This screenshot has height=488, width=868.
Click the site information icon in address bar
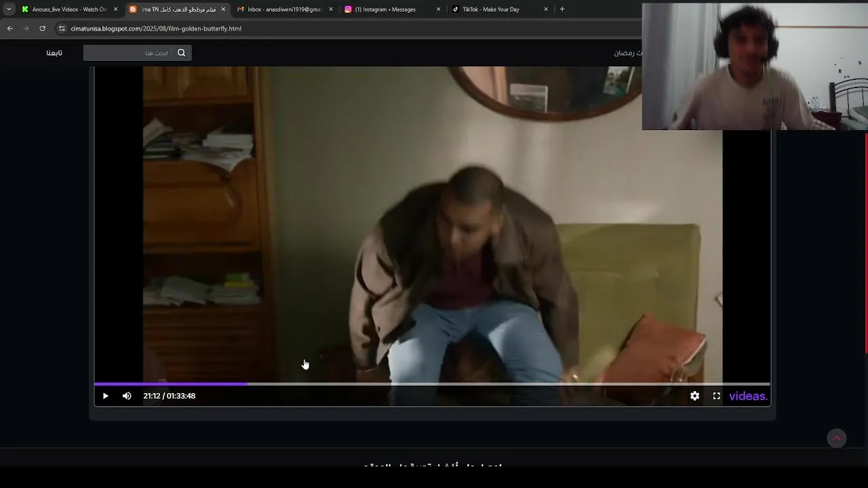[x=62, y=28]
